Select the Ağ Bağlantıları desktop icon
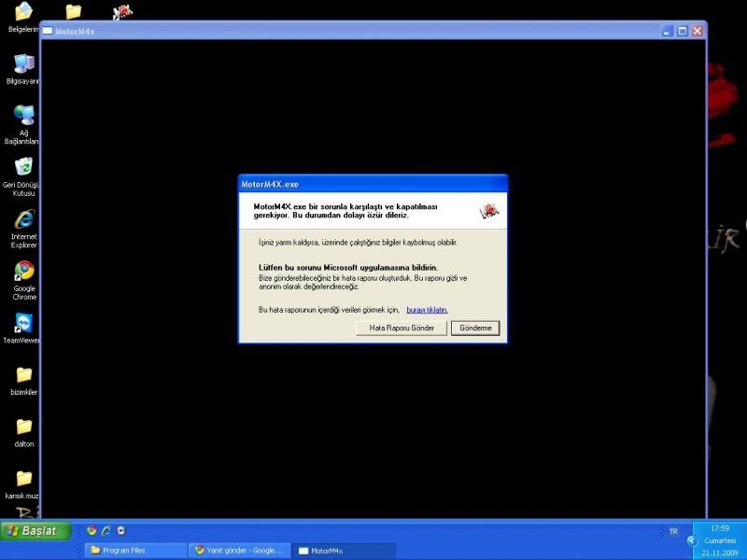The width and height of the screenshot is (747, 560). point(22,125)
